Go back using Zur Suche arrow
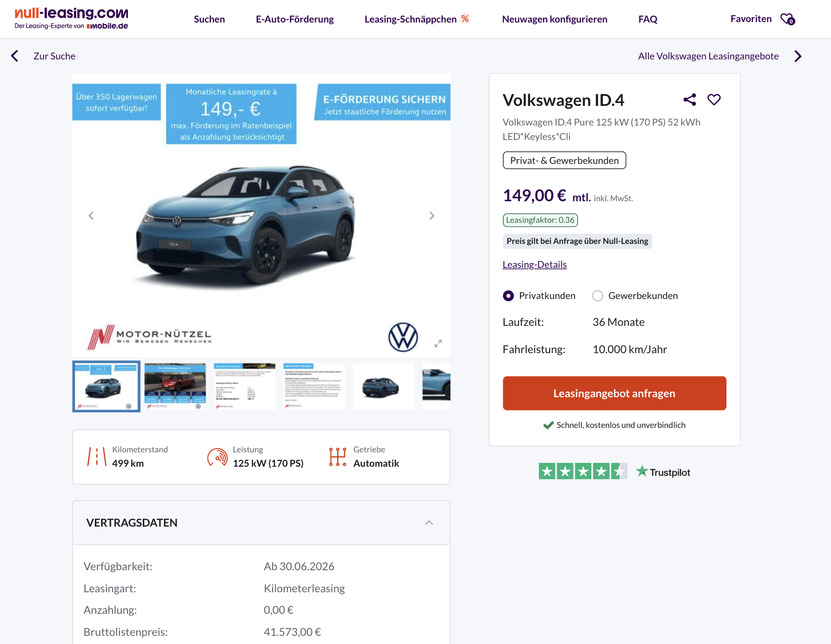831x644 pixels. [x=15, y=56]
